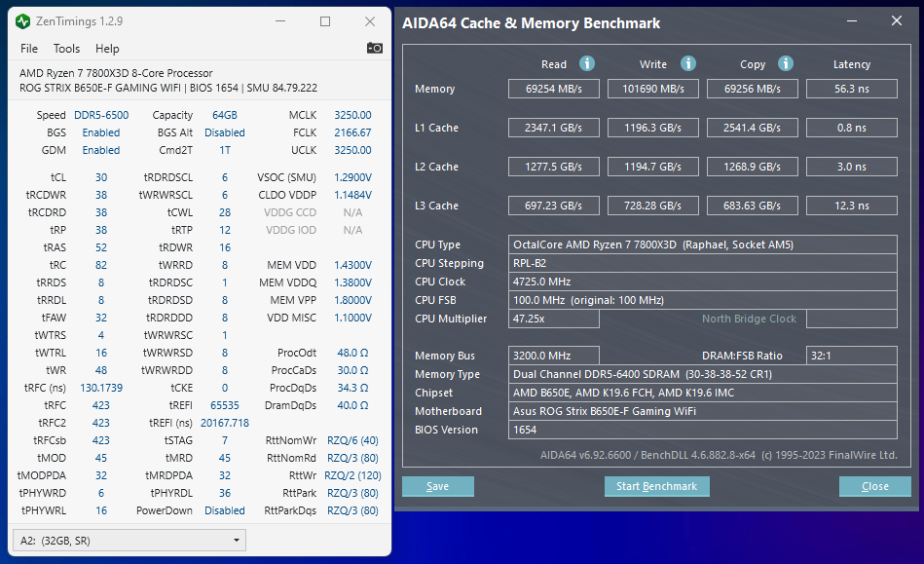Click L3 Cache Copy field 683.63 GB/s

753,206
